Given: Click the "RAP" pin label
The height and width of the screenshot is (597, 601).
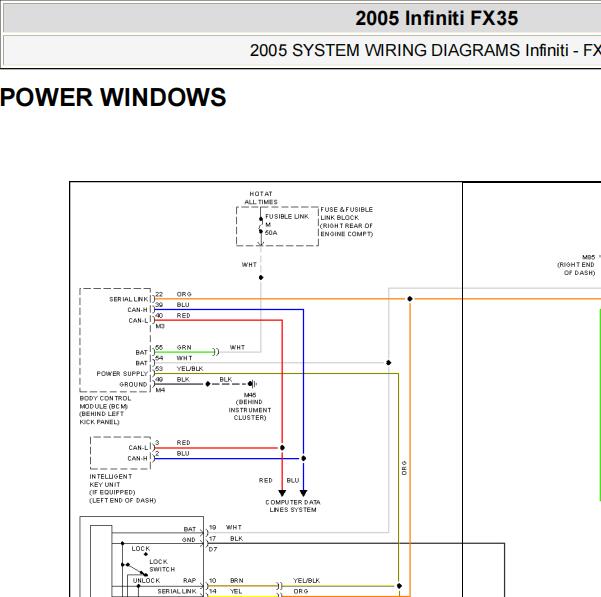Looking at the screenshot, I should (x=189, y=581).
